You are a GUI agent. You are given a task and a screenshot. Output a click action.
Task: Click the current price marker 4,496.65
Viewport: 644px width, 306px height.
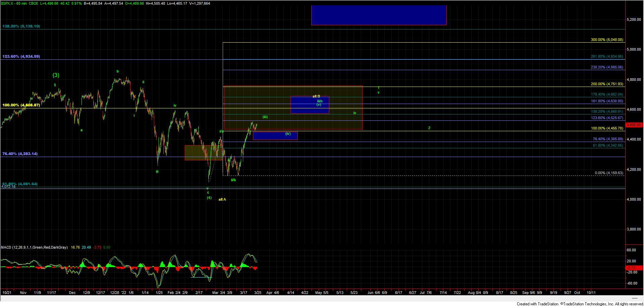(x=633, y=125)
